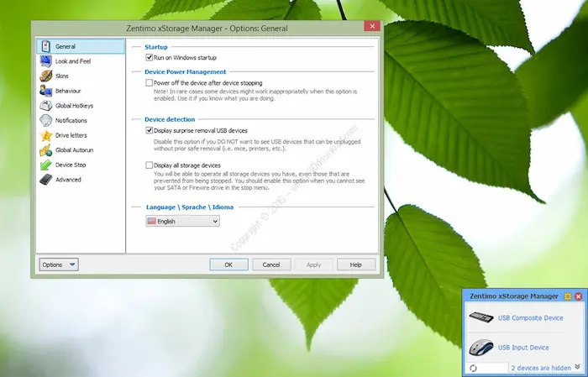The height and width of the screenshot is (377, 588).
Task: Click the refresh icon in device popup
Action: pos(473,369)
